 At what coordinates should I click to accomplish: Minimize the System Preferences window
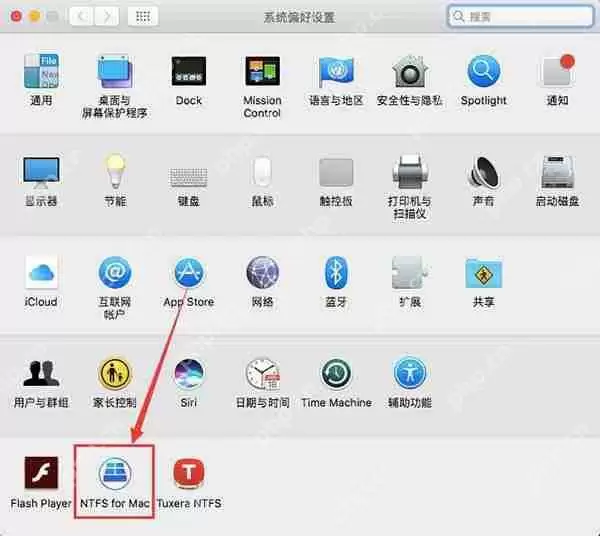[34, 16]
